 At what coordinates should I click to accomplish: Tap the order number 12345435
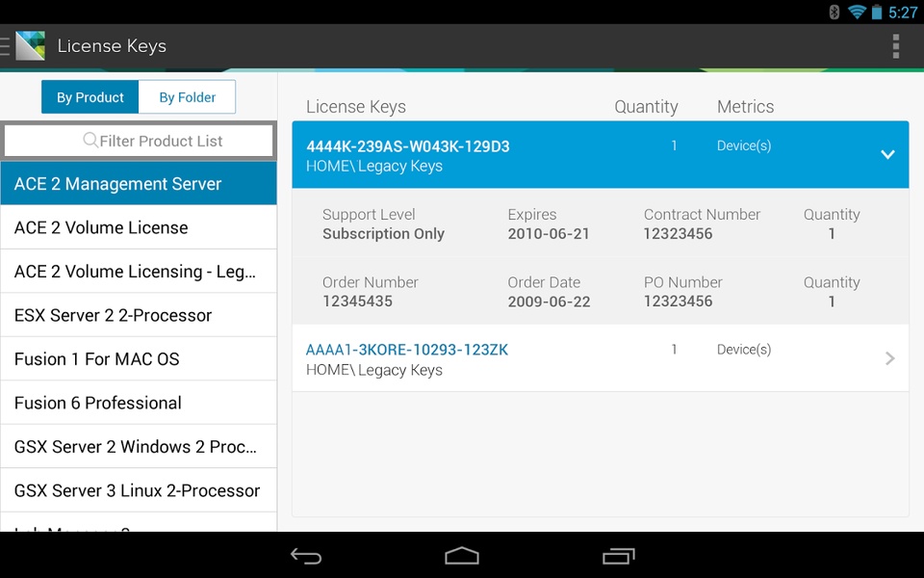(357, 302)
